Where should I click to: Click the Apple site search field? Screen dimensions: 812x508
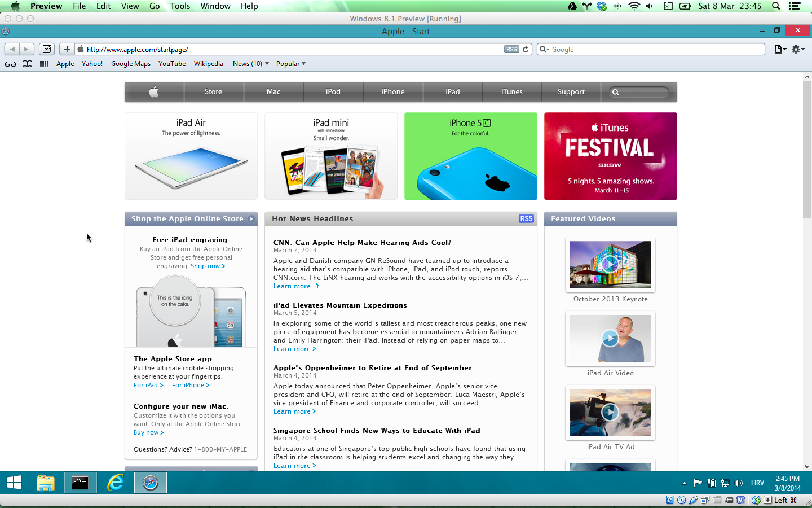point(639,92)
